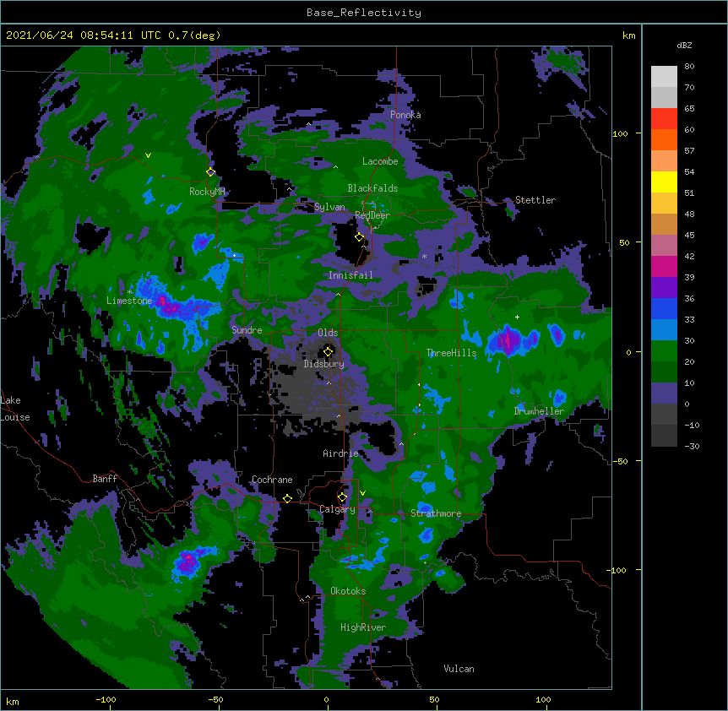728x711 pixels.
Task: Click the ThreeHills label
Action: (451, 353)
